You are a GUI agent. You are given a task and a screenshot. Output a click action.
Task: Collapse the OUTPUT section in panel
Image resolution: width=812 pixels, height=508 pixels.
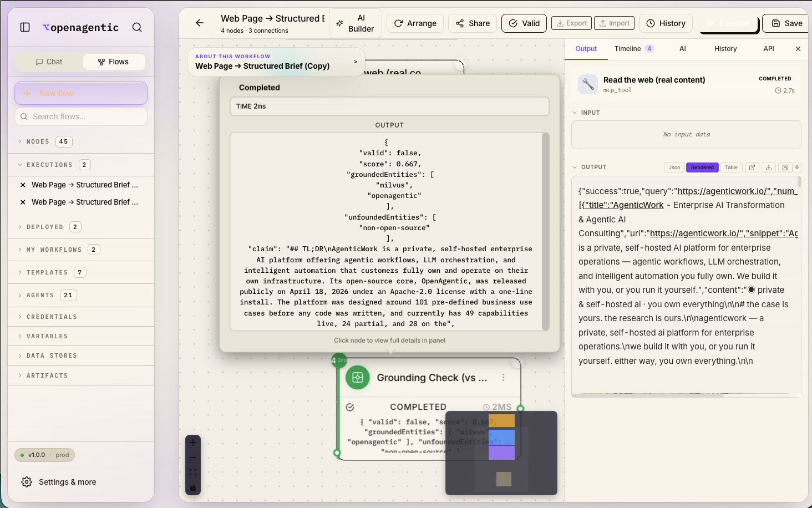[590, 167]
